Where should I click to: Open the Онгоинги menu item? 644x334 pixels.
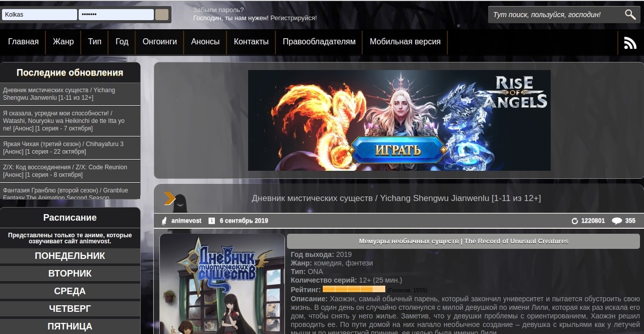tap(159, 42)
